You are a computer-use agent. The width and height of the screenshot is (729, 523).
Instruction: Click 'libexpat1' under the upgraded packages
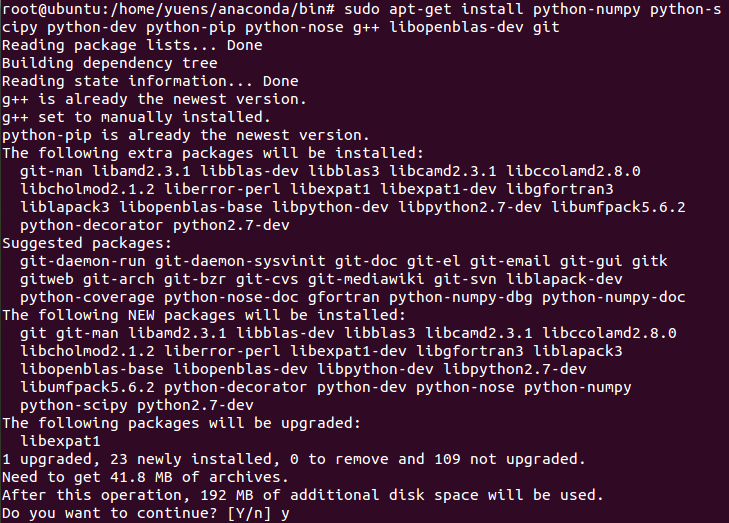click(x=60, y=441)
